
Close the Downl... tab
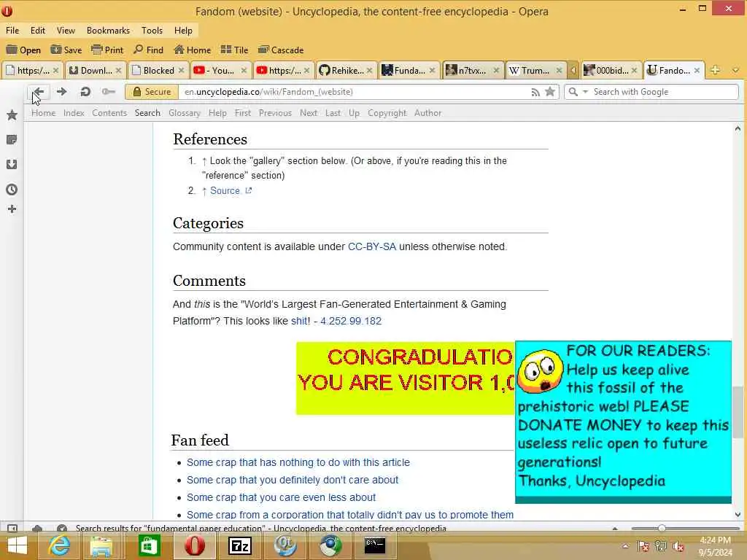118,70
